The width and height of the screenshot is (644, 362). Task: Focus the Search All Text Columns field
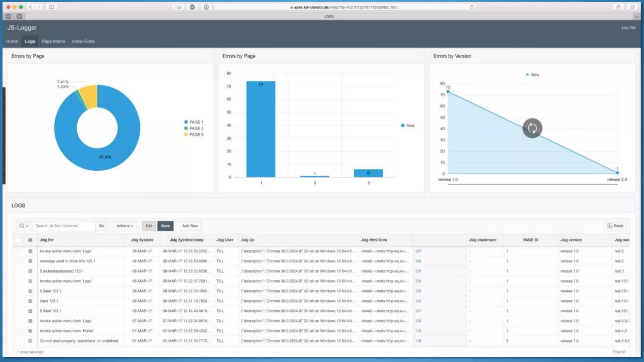(x=64, y=226)
